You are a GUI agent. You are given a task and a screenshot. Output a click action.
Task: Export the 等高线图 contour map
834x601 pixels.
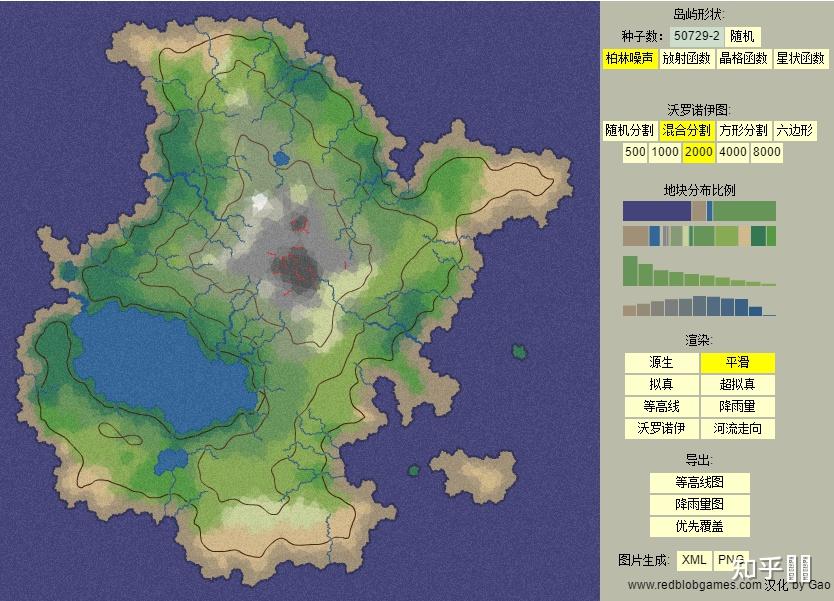point(700,483)
